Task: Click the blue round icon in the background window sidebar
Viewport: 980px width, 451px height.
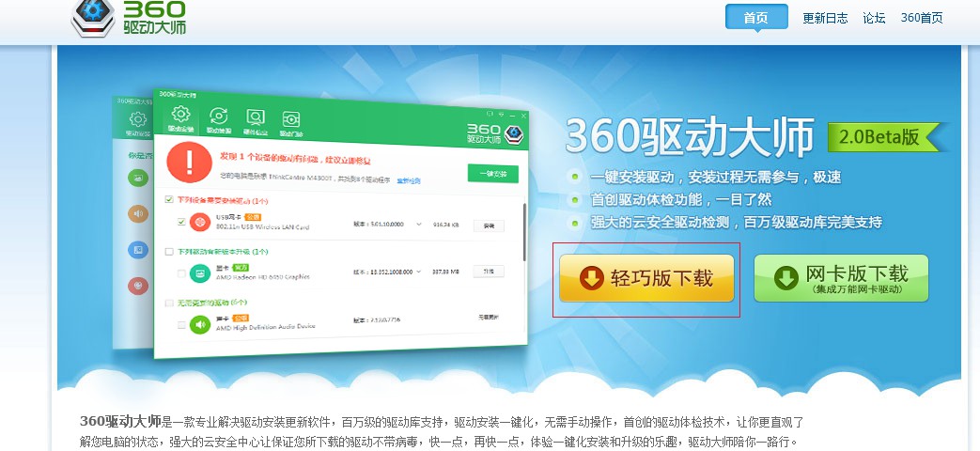Action: [x=138, y=250]
